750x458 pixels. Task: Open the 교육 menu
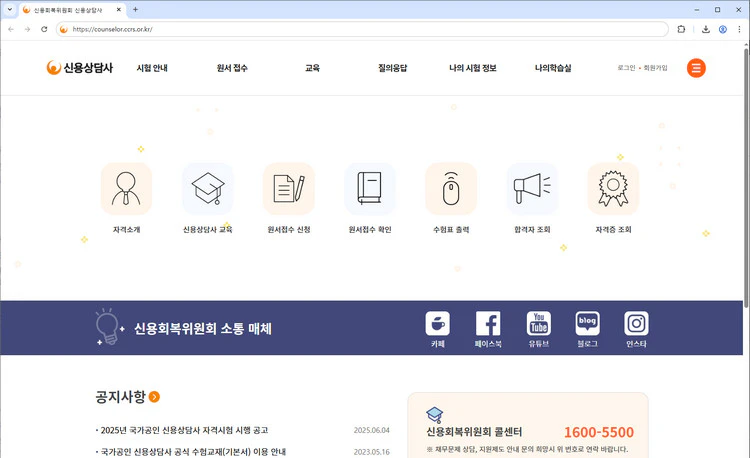[312, 68]
